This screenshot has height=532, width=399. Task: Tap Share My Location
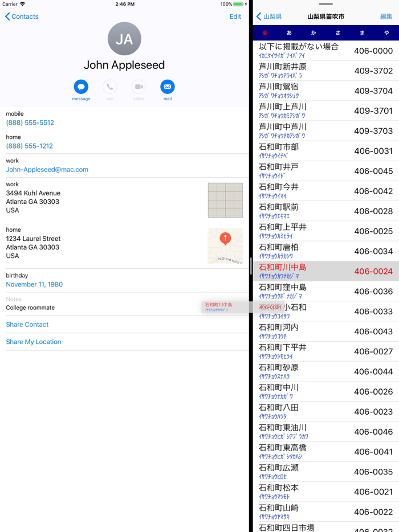pos(33,342)
